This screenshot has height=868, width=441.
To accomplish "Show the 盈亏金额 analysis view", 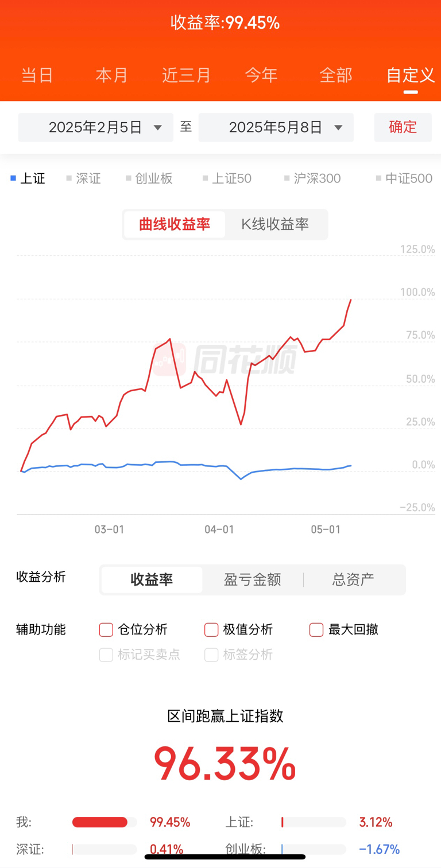I will (x=253, y=579).
